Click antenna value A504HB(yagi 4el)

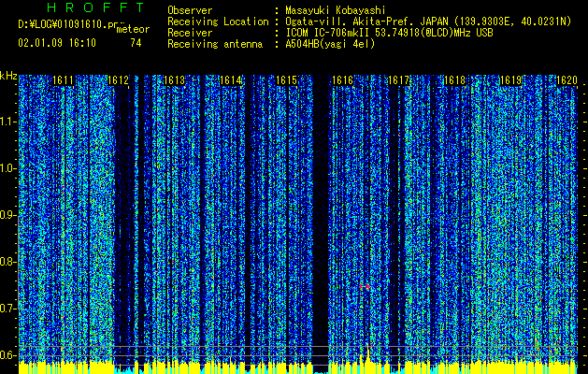pos(330,44)
